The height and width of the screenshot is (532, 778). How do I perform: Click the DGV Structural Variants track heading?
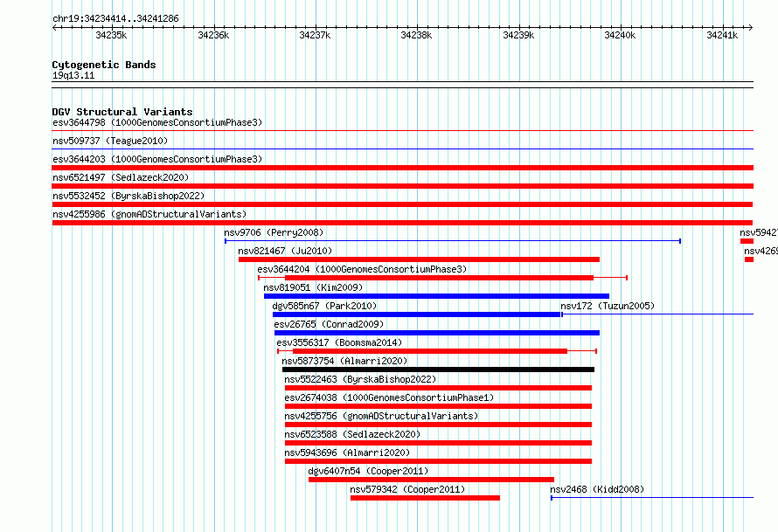pyautogui.click(x=122, y=112)
